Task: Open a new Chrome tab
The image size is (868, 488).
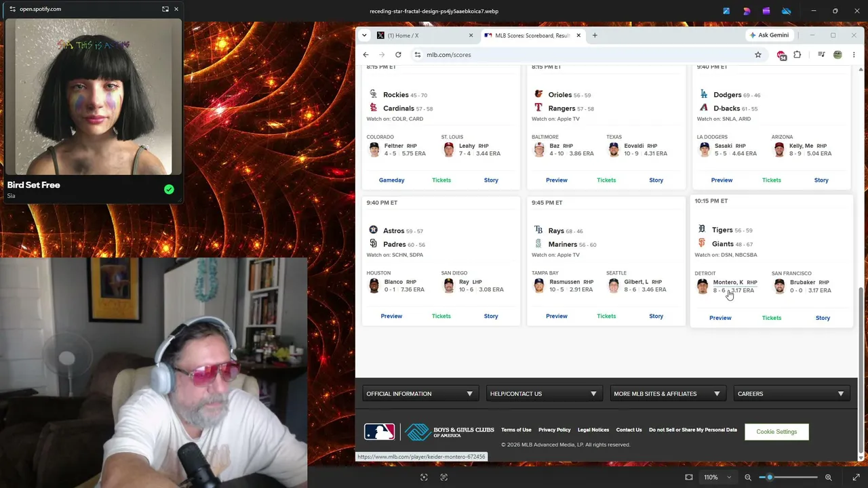Action: pos(595,35)
